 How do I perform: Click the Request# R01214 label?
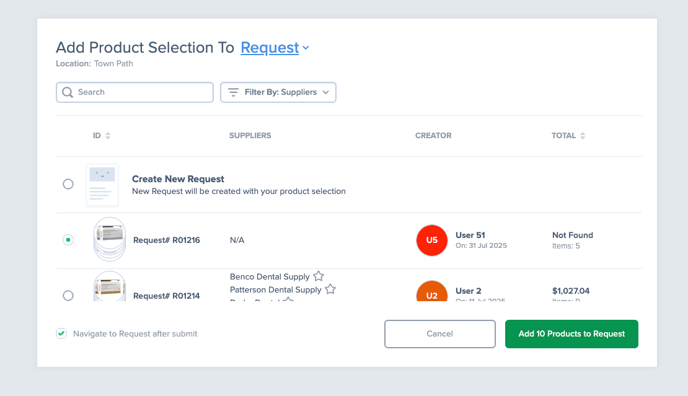[x=166, y=296]
